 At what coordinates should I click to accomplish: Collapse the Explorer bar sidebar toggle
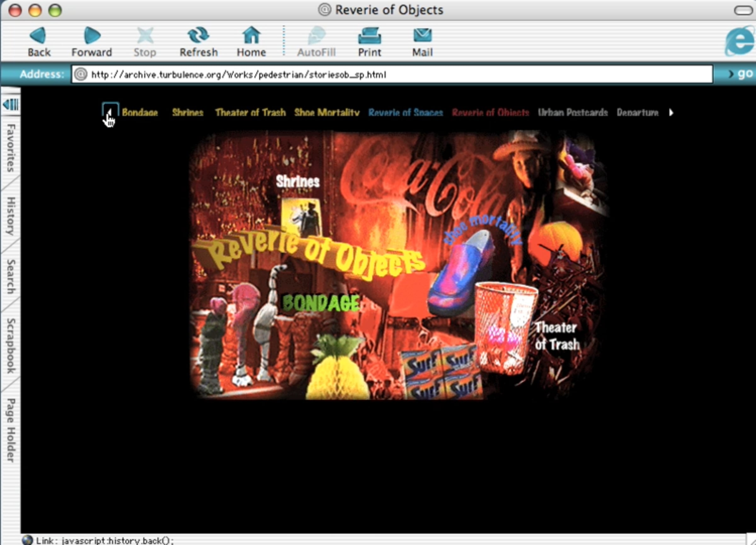(11, 105)
